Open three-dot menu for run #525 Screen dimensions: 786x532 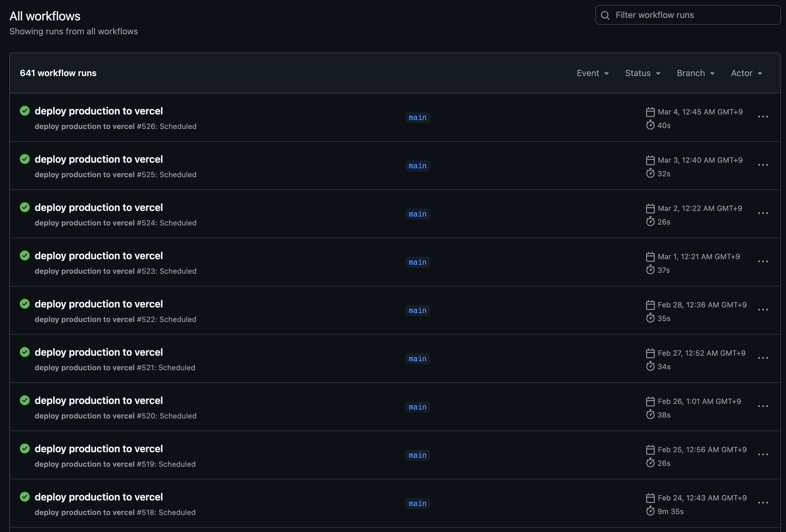(x=763, y=165)
